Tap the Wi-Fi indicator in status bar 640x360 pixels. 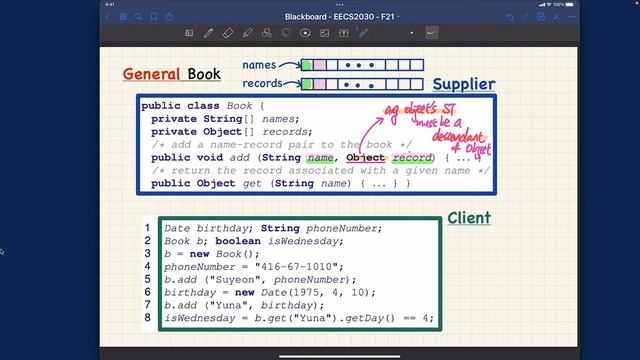pyautogui.click(x=549, y=4)
